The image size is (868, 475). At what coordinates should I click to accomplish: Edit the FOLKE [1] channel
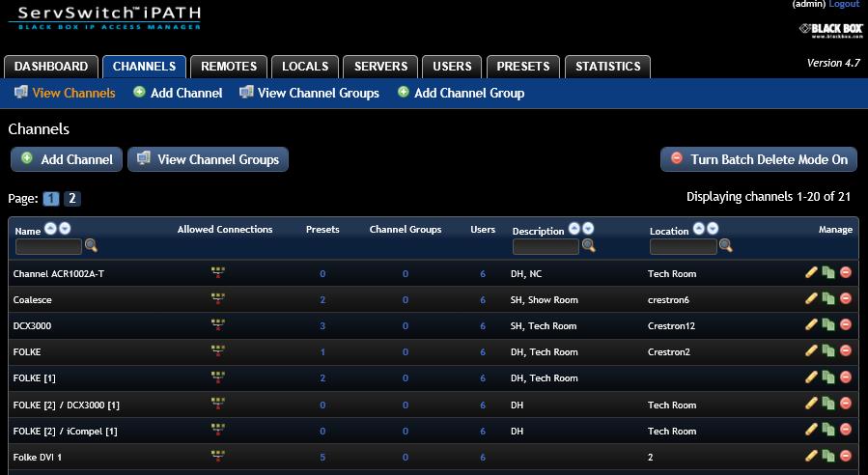(x=811, y=377)
